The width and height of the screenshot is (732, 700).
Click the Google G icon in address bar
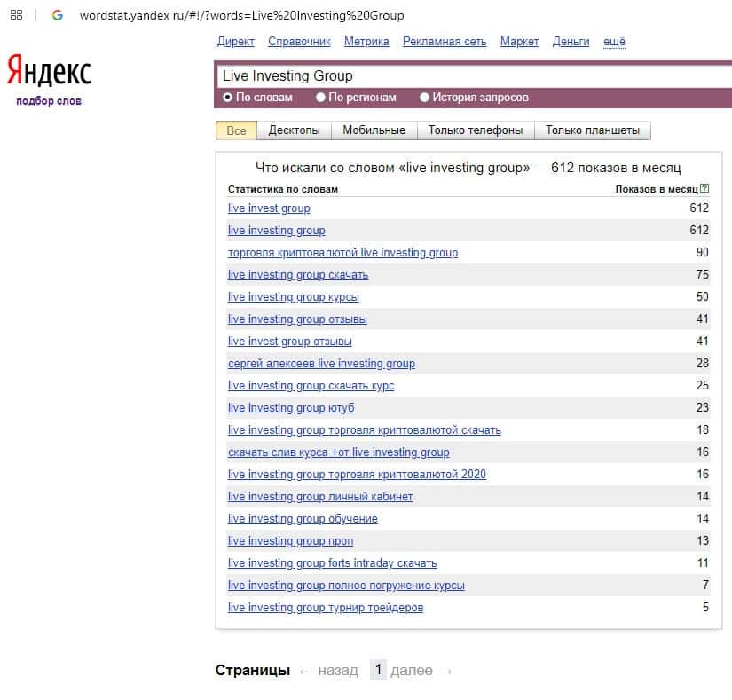[58, 15]
